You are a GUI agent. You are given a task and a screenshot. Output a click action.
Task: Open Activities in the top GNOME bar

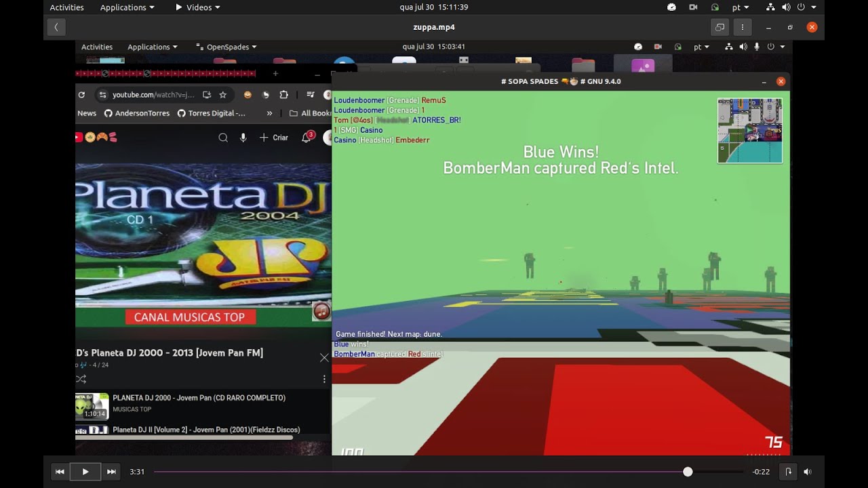pos(67,7)
